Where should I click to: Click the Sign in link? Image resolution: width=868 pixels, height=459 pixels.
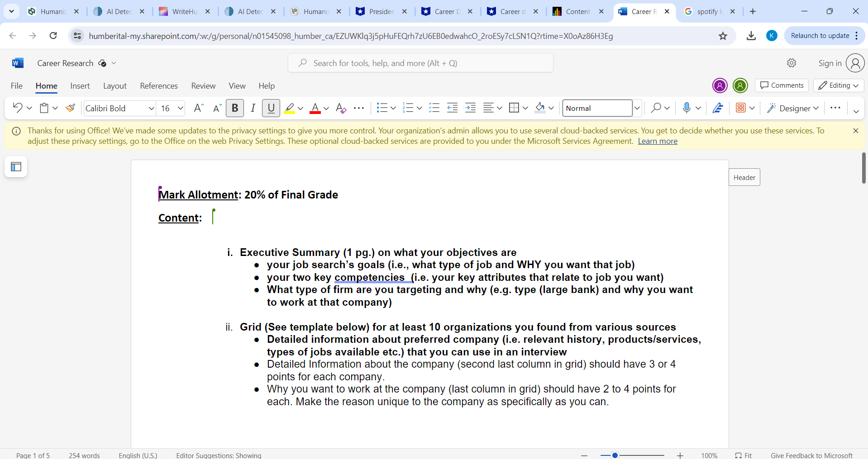click(830, 63)
